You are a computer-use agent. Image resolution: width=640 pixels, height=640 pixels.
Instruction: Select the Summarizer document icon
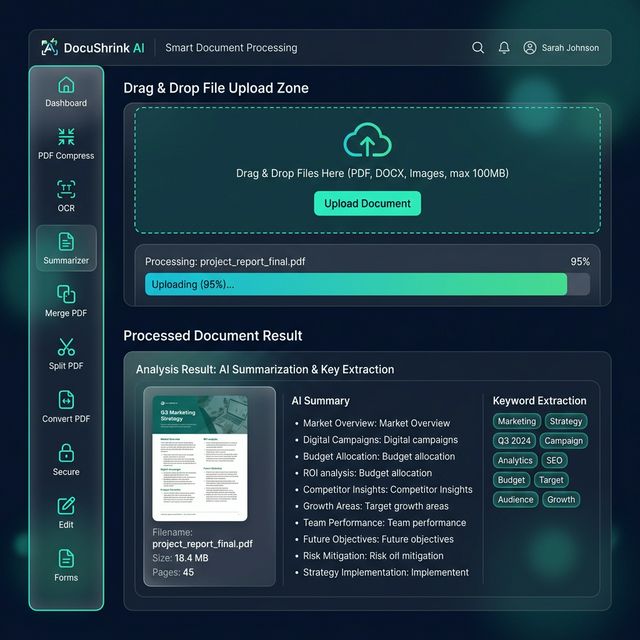pos(66,242)
